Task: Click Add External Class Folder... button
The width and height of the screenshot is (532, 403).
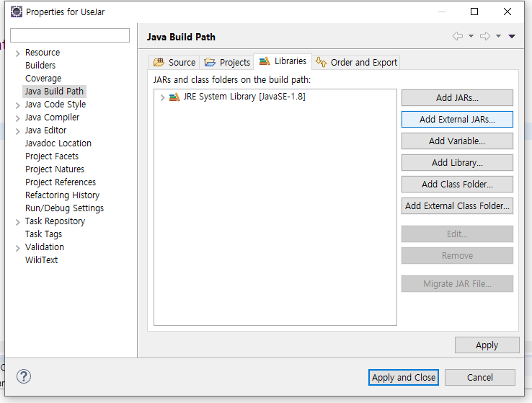Action: click(457, 206)
